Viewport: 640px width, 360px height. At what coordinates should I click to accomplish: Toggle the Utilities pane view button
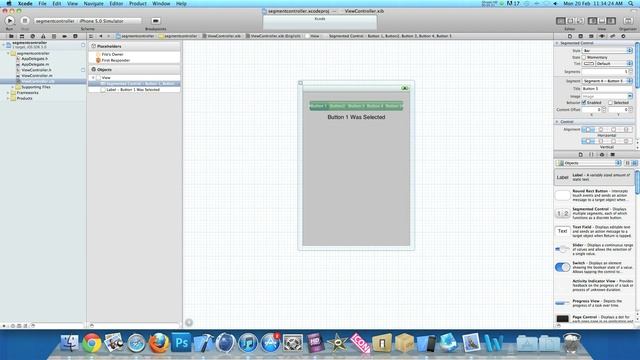(x=611, y=21)
